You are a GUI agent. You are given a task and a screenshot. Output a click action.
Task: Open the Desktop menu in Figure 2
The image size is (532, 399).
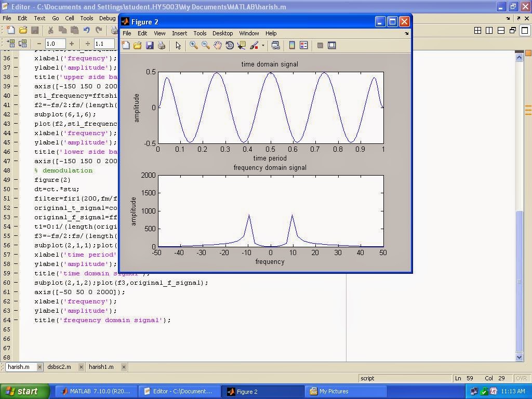[222, 33]
